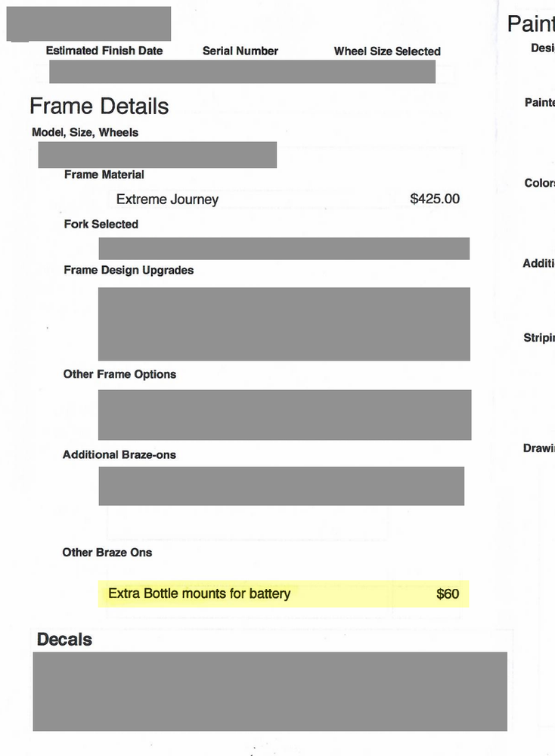Click the Frame Design Upgrades label
This screenshot has width=555, height=756.
tap(129, 270)
